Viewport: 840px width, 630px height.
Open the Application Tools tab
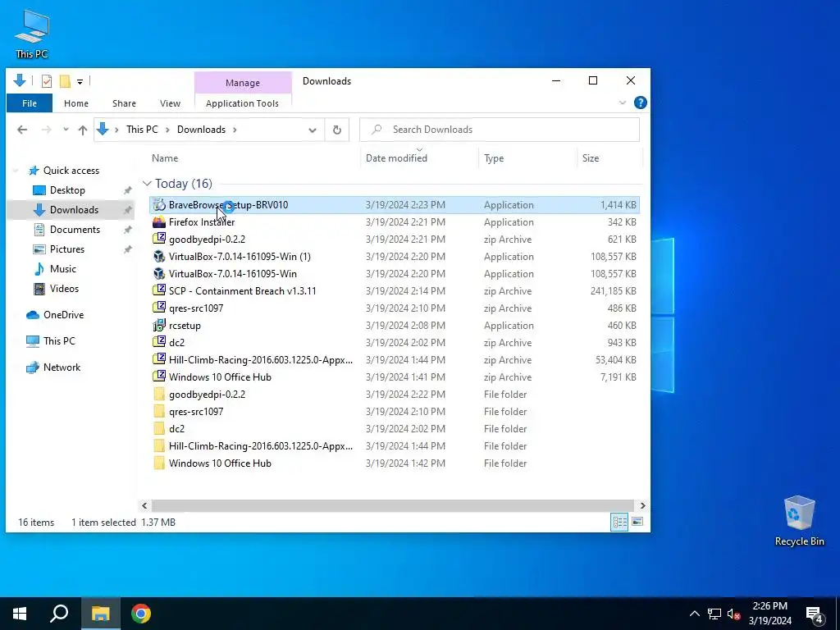coord(242,103)
